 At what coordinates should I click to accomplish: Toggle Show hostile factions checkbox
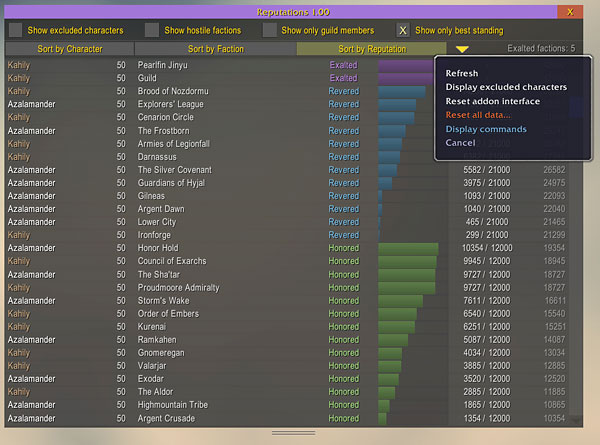pyautogui.click(x=152, y=30)
